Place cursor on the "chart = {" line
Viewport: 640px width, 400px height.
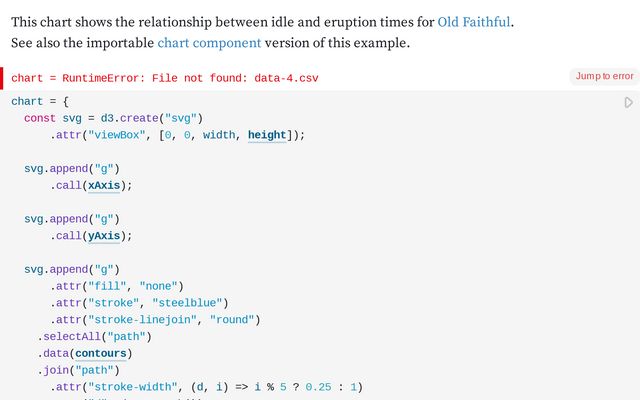[x=40, y=102]
